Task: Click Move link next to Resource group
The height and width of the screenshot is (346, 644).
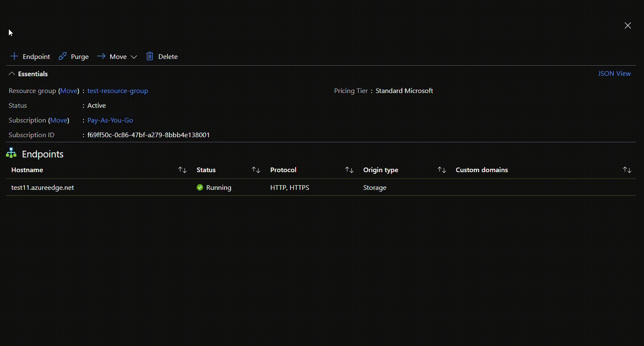Action: (x=69, y=91)
